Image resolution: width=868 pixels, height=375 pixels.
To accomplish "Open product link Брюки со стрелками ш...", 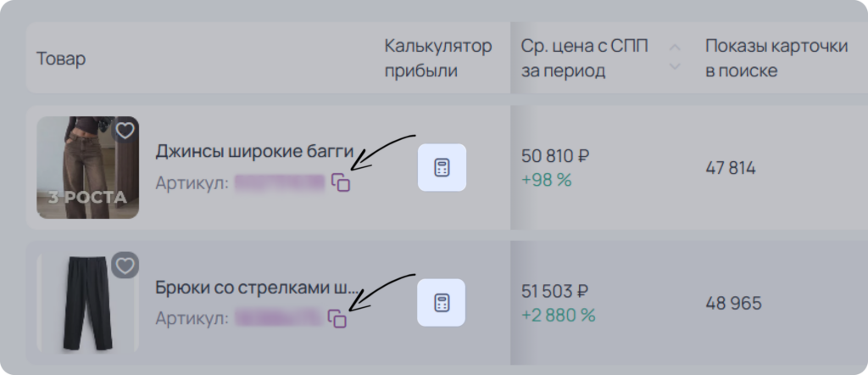I will pyautogui.click(x=257, y=288).
